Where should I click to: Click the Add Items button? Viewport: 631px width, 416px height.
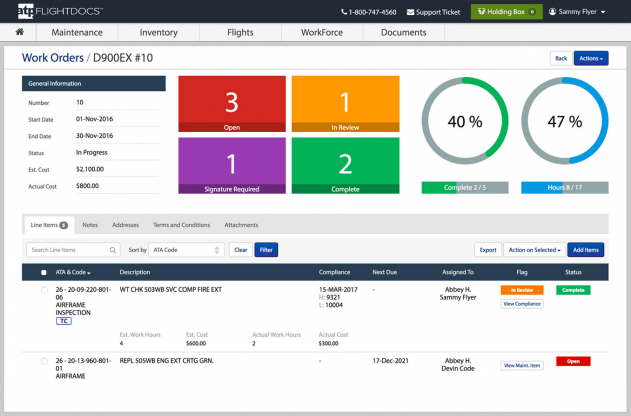pos(585,250)
